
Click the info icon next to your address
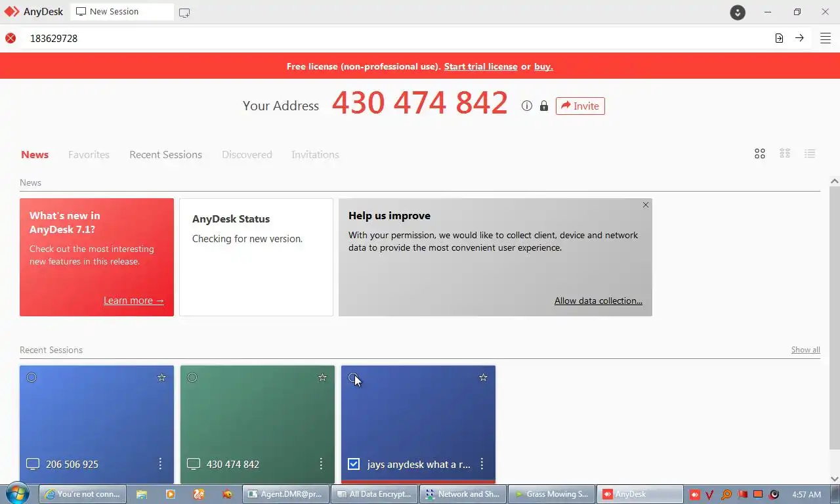526,106
